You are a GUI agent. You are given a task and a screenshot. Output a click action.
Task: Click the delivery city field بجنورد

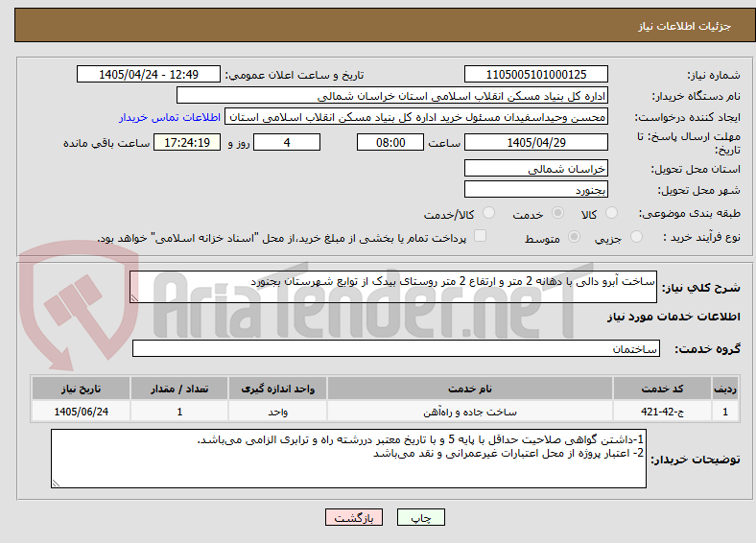535,189
